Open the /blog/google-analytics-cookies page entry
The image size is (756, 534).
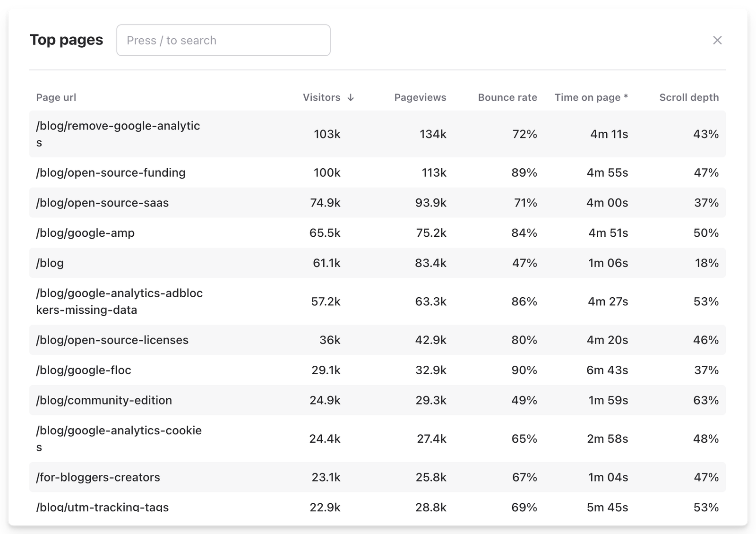pyautogui.click(x=120, y=439)
